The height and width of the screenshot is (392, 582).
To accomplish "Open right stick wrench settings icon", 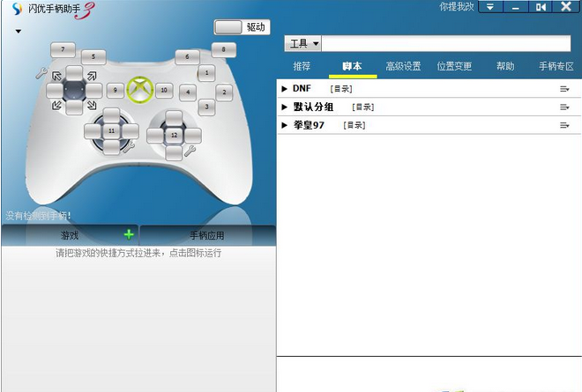I will (190, 151).
